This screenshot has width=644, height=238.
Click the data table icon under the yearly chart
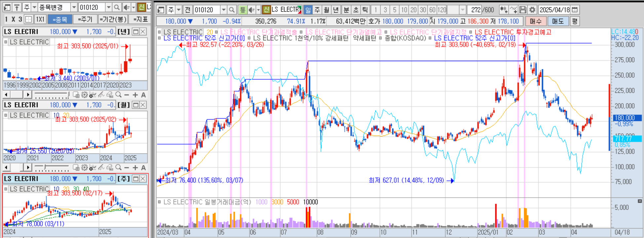76,95
